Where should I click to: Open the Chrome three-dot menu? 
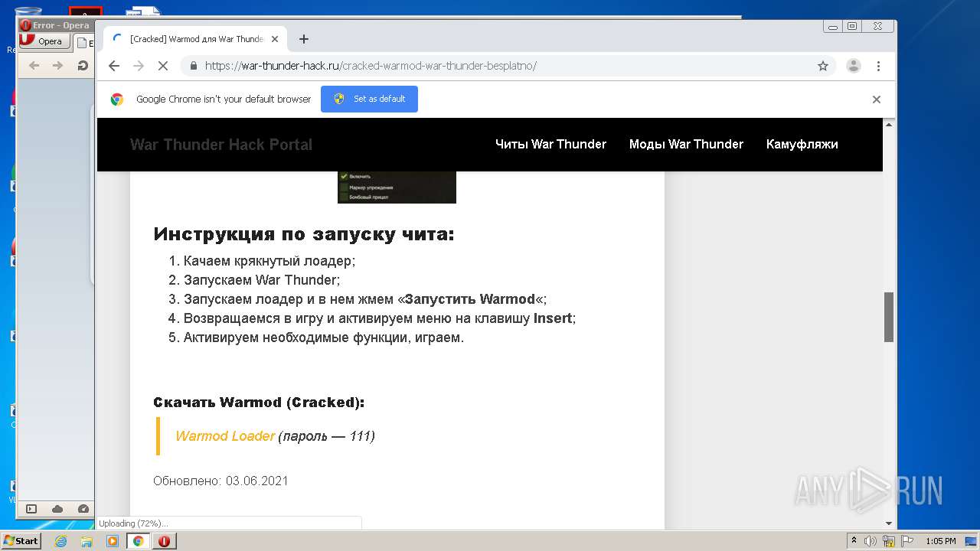click(x=878, y=66)
